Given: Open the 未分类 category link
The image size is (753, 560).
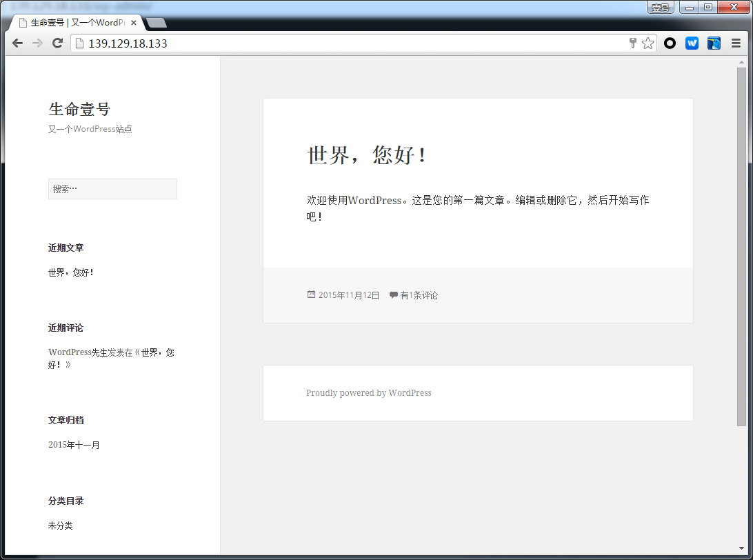Looking at the screenshot, I should (x=60, y=526).
